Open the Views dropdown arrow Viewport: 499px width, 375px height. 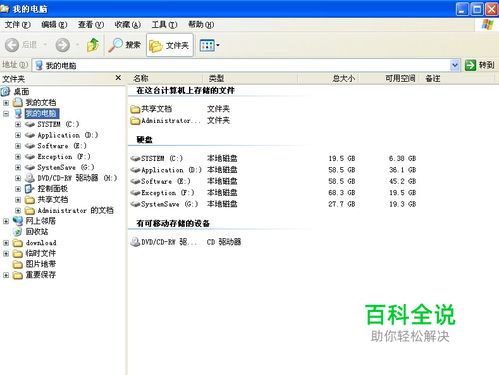coord(218,45)
